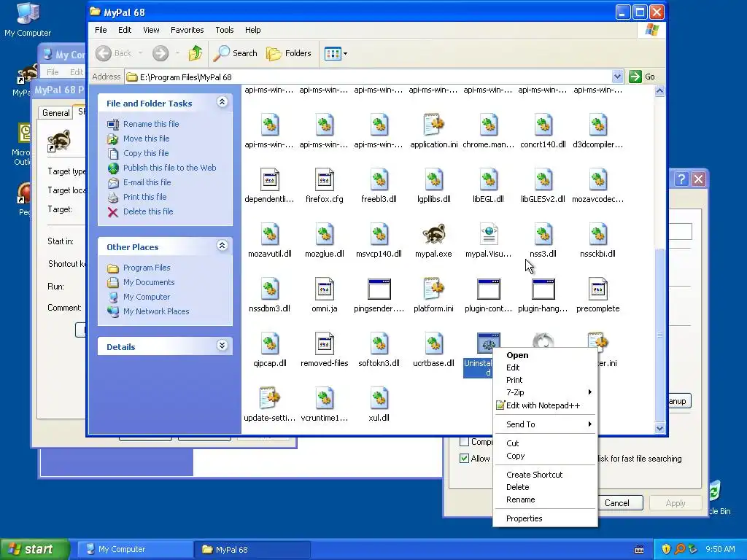Click the Up folder toolbar icon
The height and width of the screenshot is (560, 747).
(x=195, y=53)
